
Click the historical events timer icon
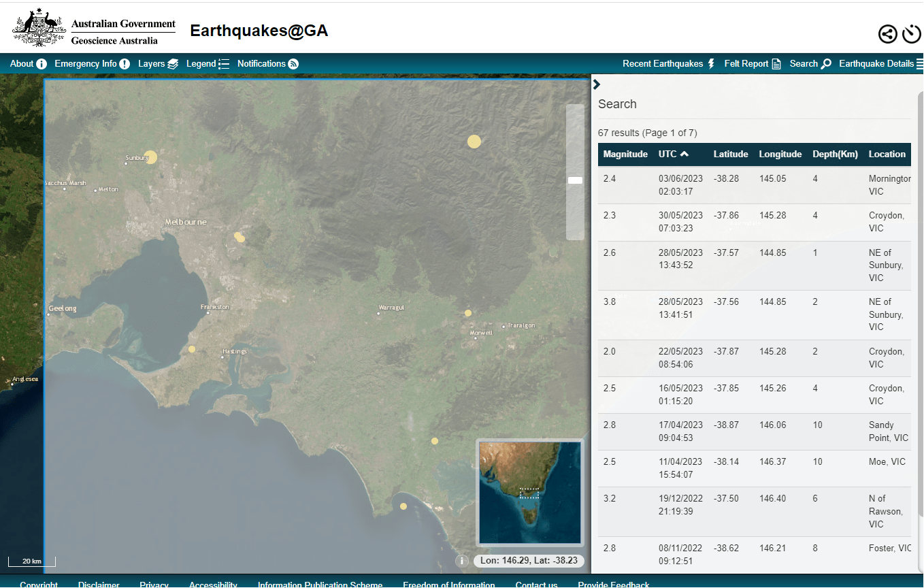[912, 33]
